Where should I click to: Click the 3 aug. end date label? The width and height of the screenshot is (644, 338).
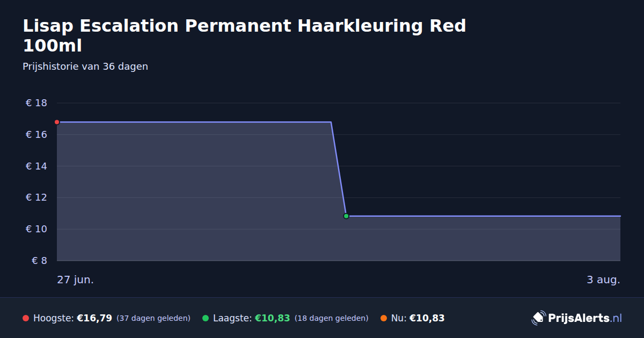603,280
